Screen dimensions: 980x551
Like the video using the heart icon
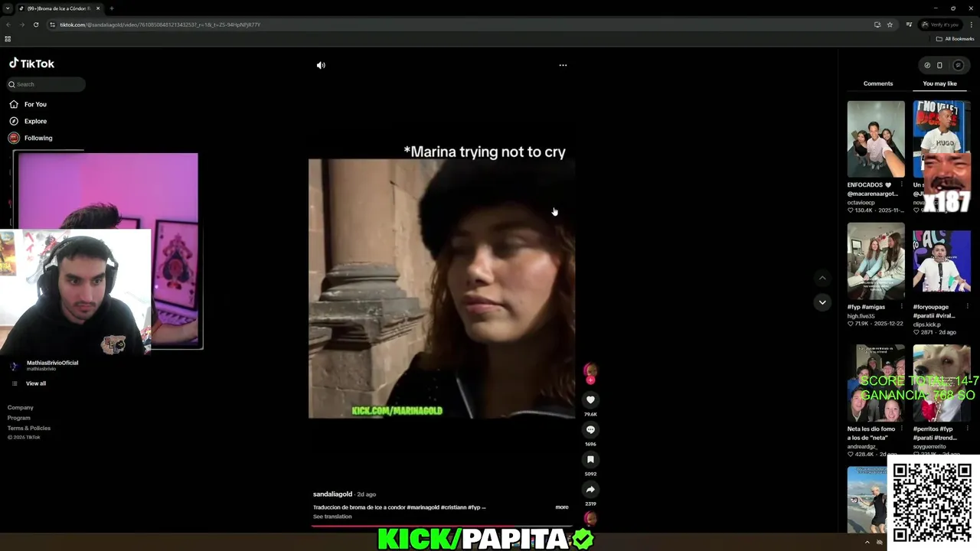click(x=590, y=399)
